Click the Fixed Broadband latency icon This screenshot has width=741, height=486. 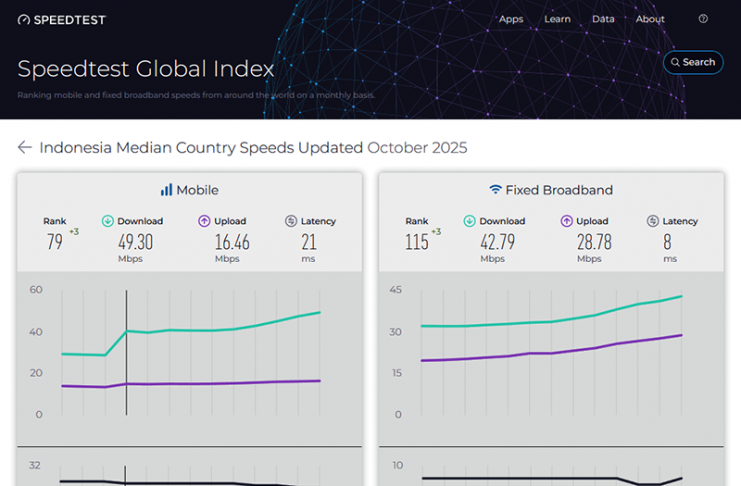[653, 221]
